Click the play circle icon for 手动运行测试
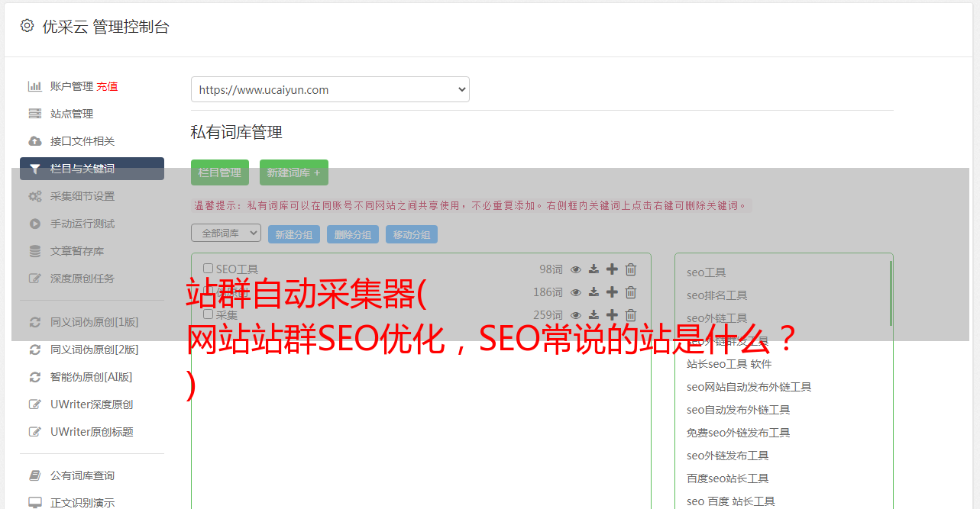 tap(35, 224)
